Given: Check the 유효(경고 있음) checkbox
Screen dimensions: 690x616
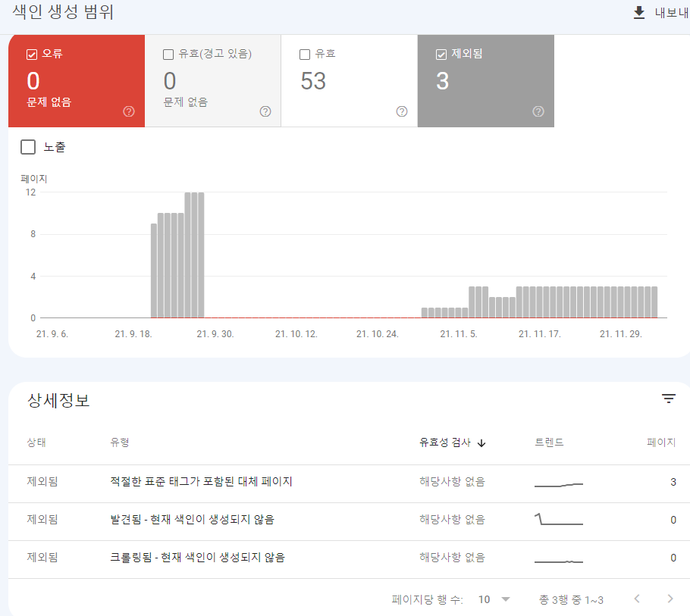Looking at the screenshot, I should 168,55.
